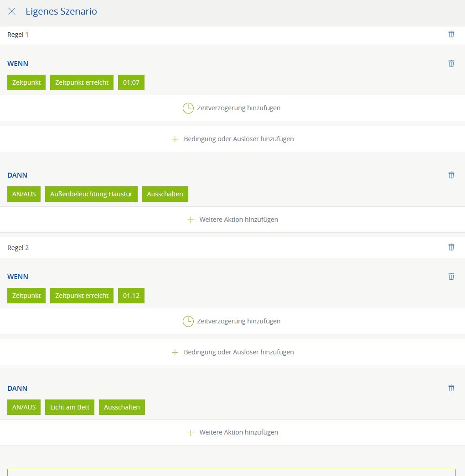Image resolution: width=465 pixels, height=476 pixels.
Task: Add another action to Regel 1
Action: point(232,220)
